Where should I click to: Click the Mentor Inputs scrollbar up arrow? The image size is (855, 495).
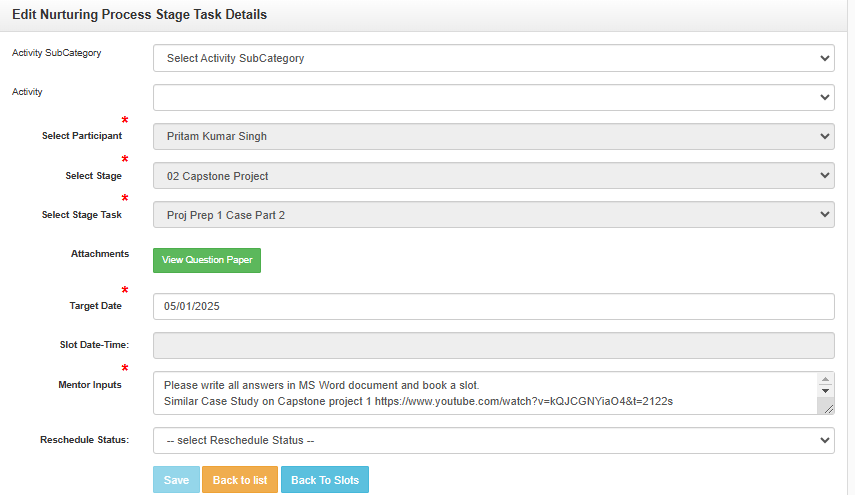826,380
